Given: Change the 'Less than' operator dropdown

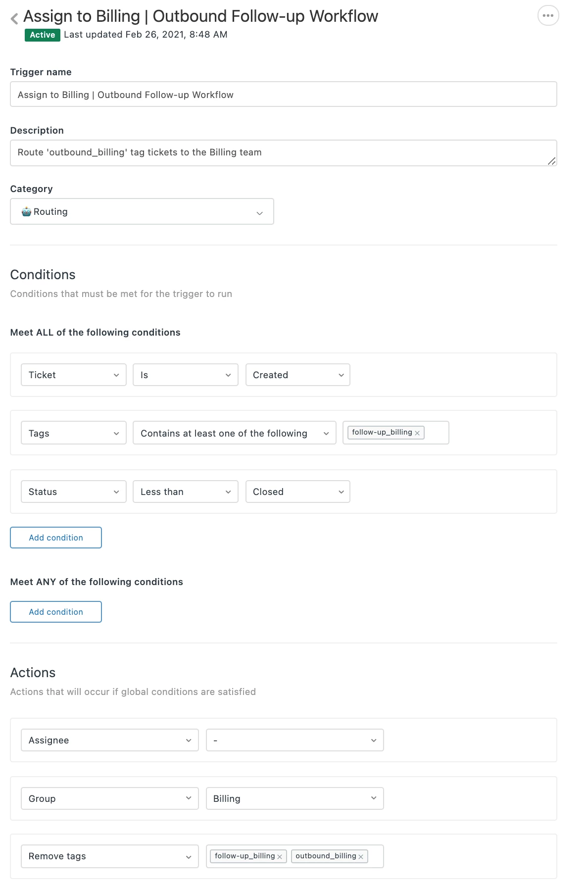Looking at the screenshot, I should (x=185, y=492).
